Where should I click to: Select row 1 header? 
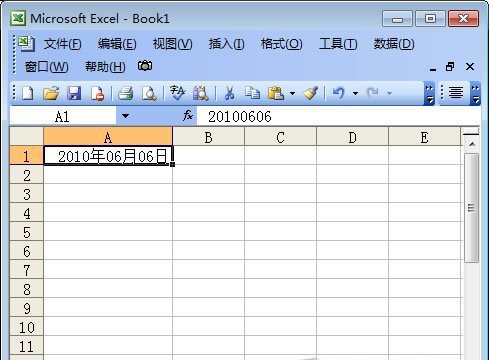click(x=27, y=156)
